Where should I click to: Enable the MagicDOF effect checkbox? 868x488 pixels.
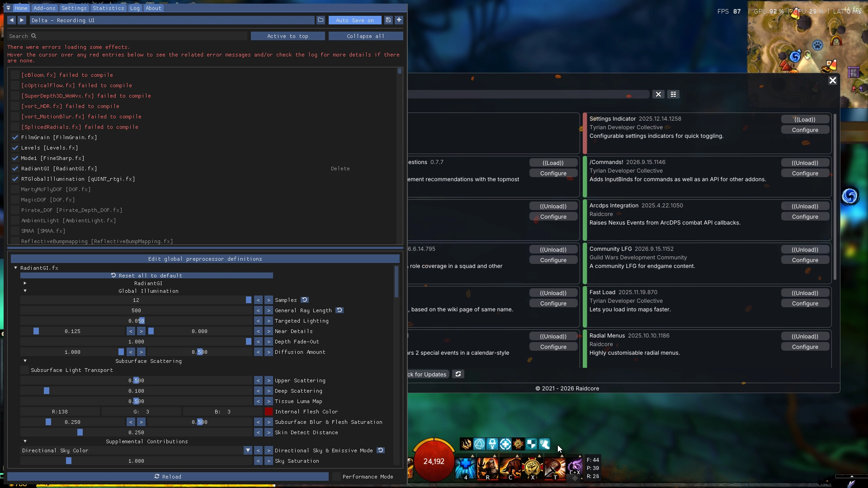15,200
